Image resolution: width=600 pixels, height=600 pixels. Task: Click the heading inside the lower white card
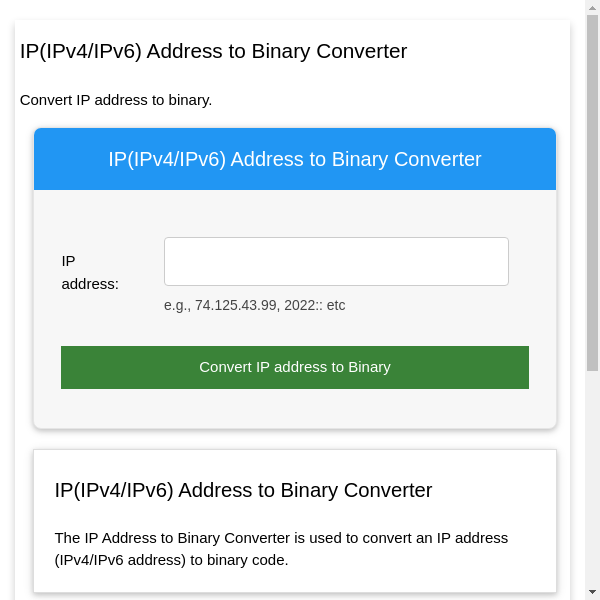243,490
